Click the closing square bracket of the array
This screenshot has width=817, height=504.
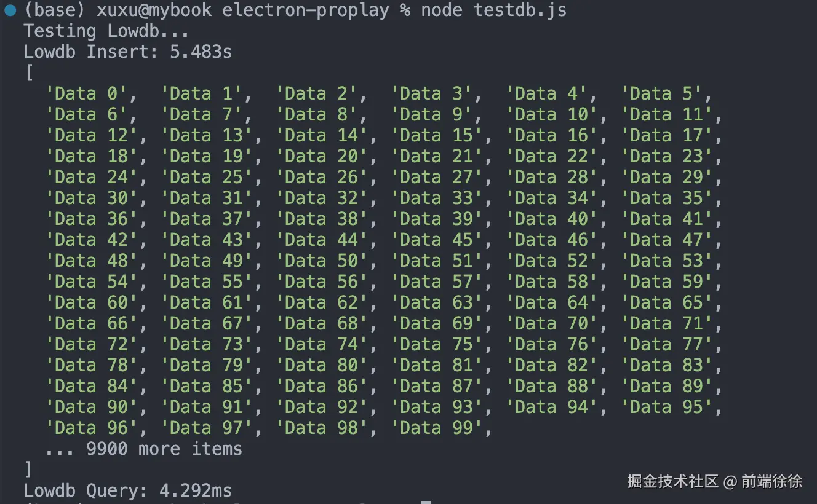(28, 470)
